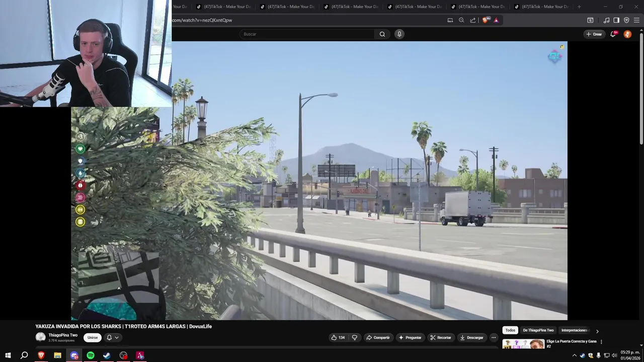This screenshot has height=362, width=644.
Task: Show more filter chips with right arrow
Action: pyautogui.click(x=597, y=331)
